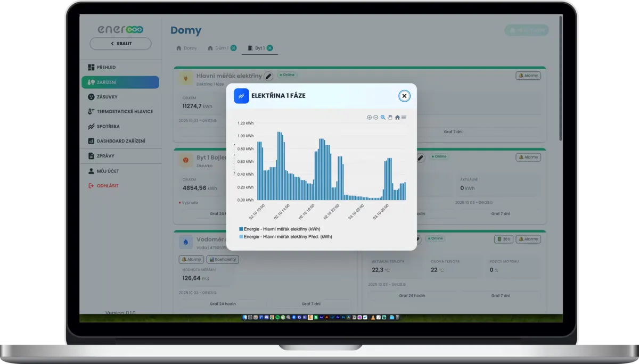Click the MŮJ ÚČET person icon
The width and height of the screenshot is (639, 364).
tap(91, 171)
